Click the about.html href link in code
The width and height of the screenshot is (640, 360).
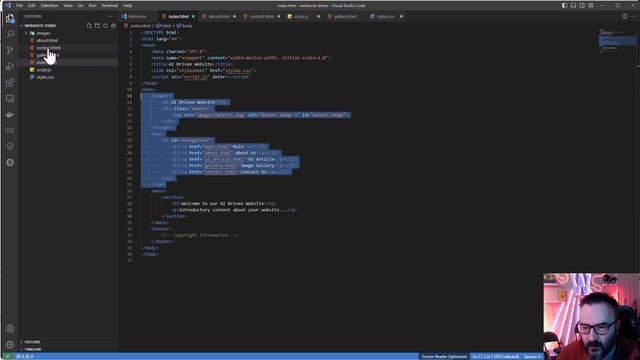[x=217, y=153]
